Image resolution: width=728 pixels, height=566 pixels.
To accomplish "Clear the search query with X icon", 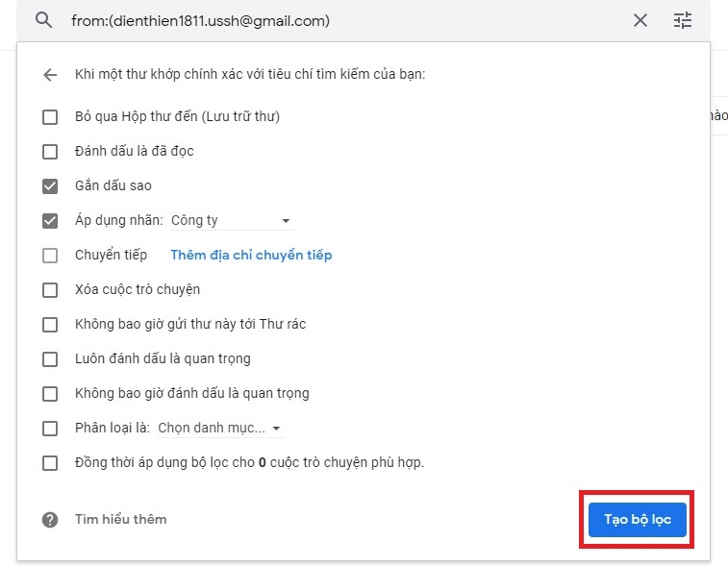I will (x=640, y=20).
